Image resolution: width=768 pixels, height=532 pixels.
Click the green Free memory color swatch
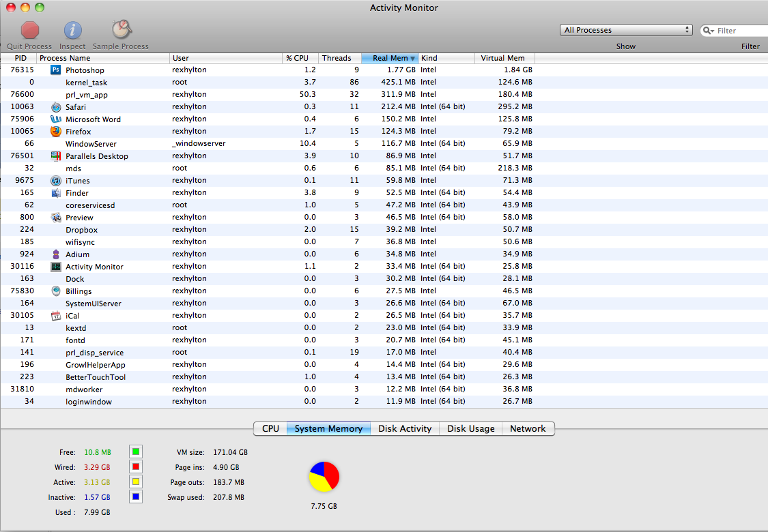pos(136,452)
